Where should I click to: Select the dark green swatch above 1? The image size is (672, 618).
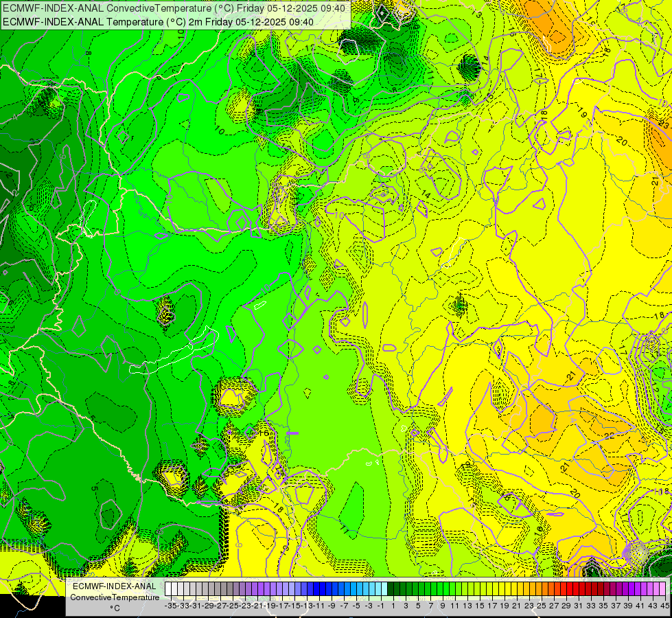coord(391,588)
